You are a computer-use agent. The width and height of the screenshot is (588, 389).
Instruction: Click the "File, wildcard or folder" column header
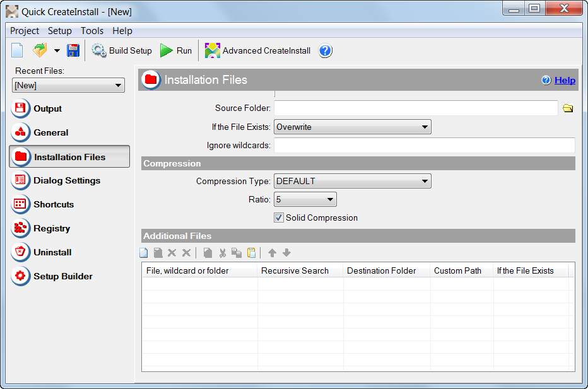[199, 270]
